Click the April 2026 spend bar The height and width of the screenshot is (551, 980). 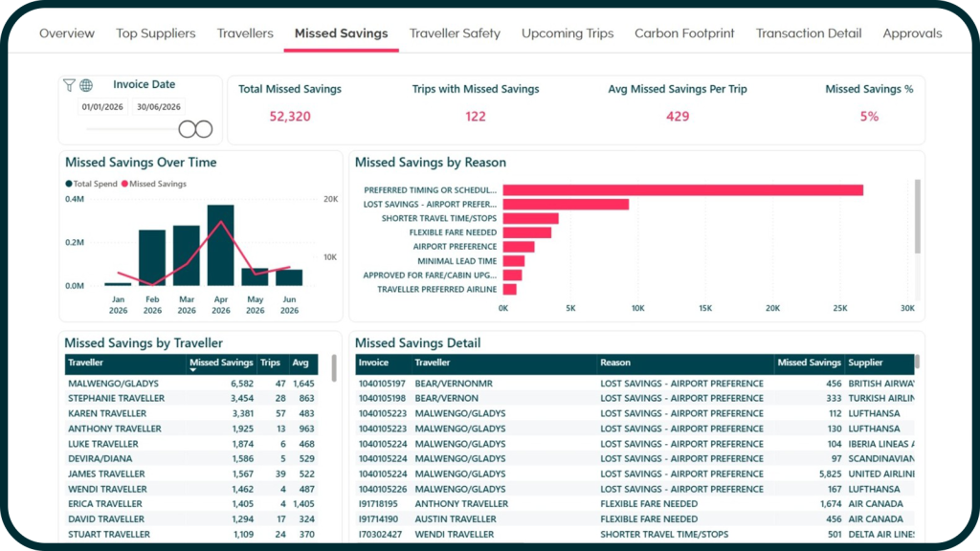pos(221,246)
